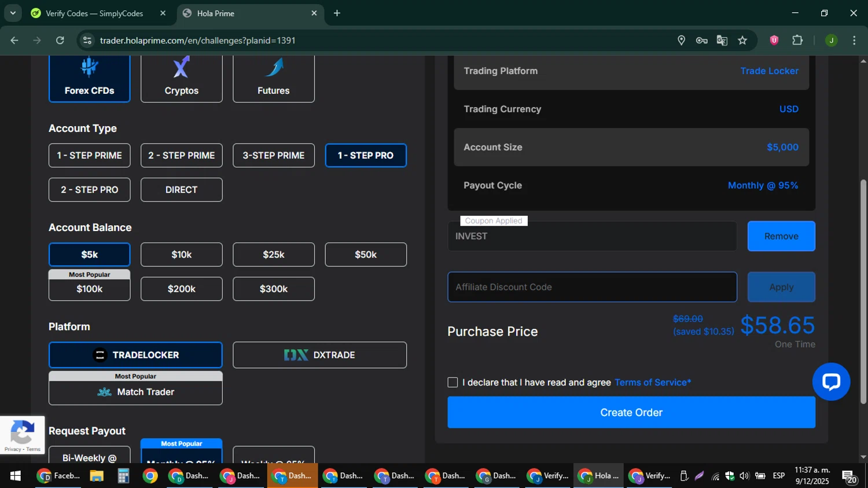Screen dimensions: 868x488
Task: Open the Windows Start menu
Action: 16,476
